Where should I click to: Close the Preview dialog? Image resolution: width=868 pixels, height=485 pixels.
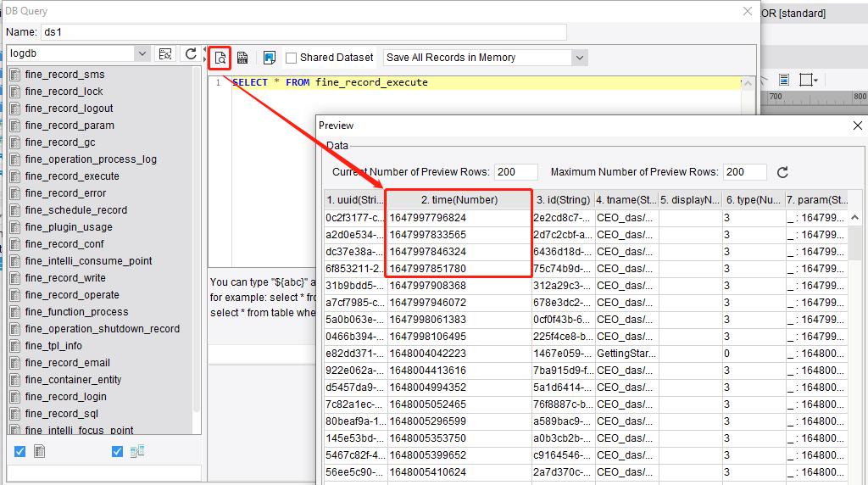coord(858,125)
